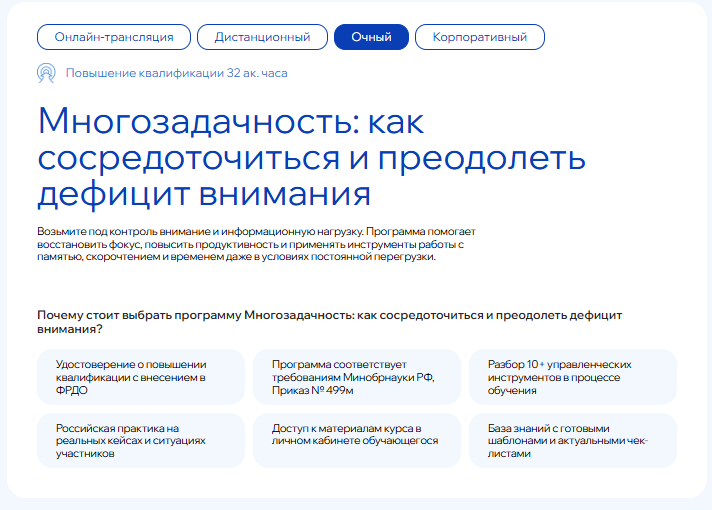Open the Корпоративный tab
The height and width of the screenshot is (510, 712).
479,37
